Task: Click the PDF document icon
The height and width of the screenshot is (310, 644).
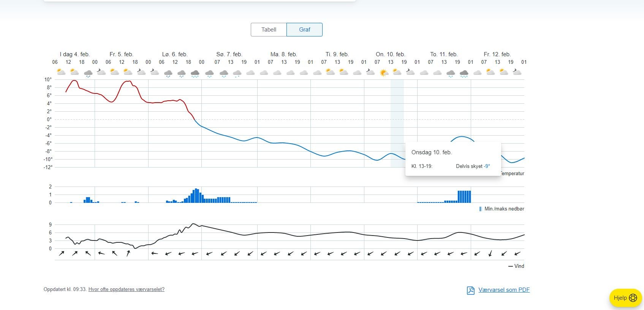Action: [x=471, y=291]
